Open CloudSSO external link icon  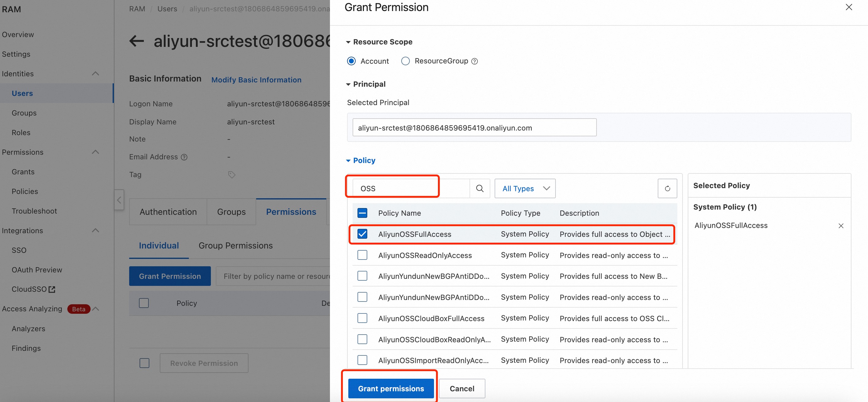tap(52, 289)
